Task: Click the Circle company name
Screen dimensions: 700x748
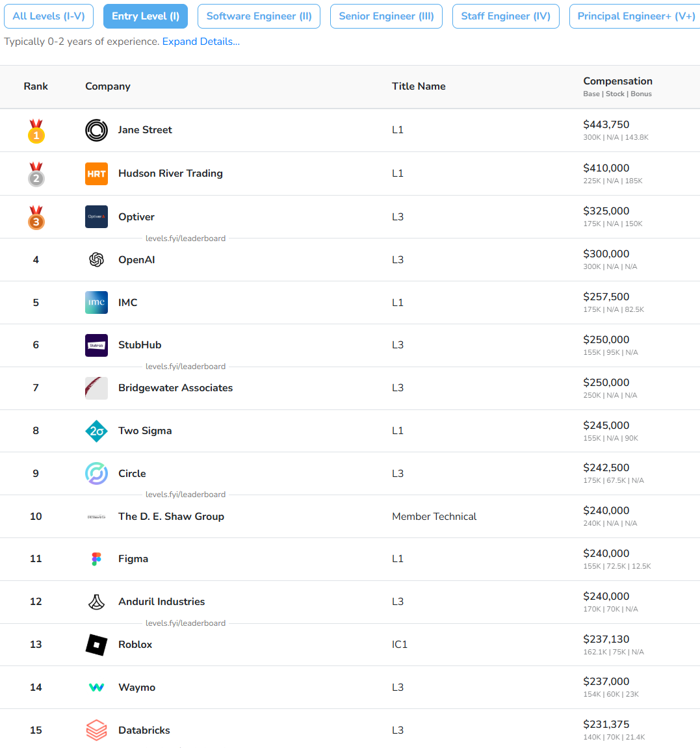Action: [x=132, y=473]
